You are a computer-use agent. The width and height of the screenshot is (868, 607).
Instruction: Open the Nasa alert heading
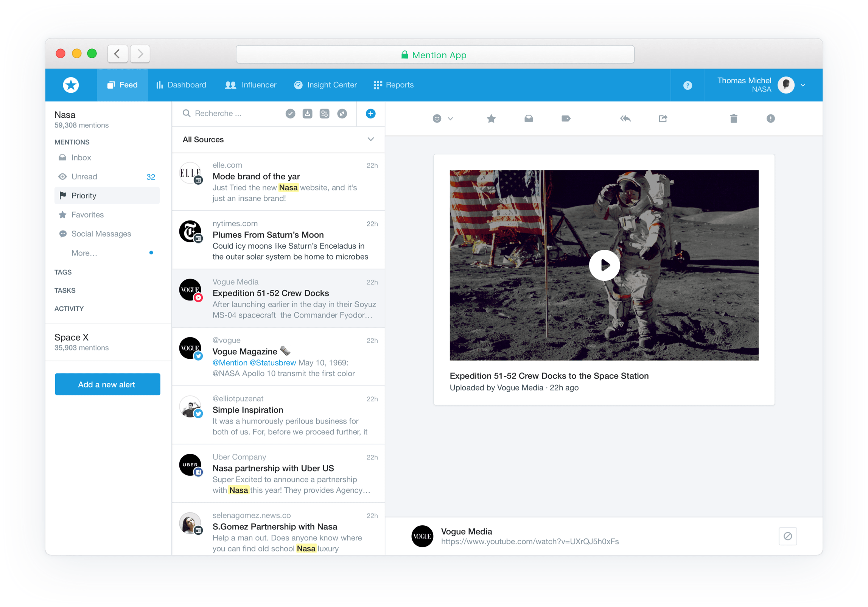(65, 115)
